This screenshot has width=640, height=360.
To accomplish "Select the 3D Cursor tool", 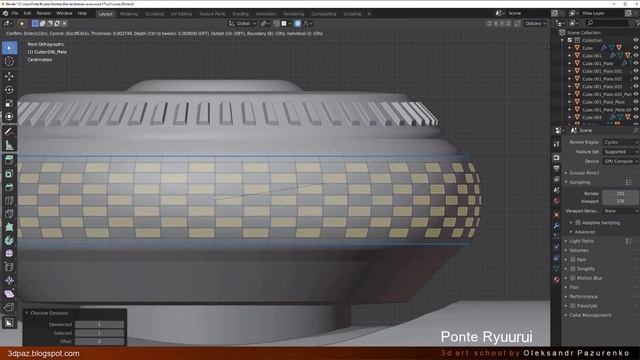I will 9,61.
